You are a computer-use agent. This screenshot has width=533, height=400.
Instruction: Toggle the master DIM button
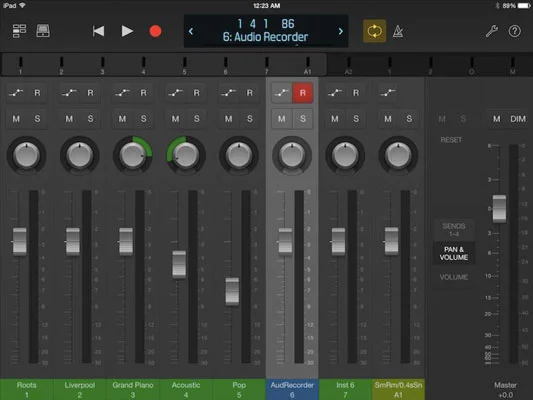tap(518, 119)
